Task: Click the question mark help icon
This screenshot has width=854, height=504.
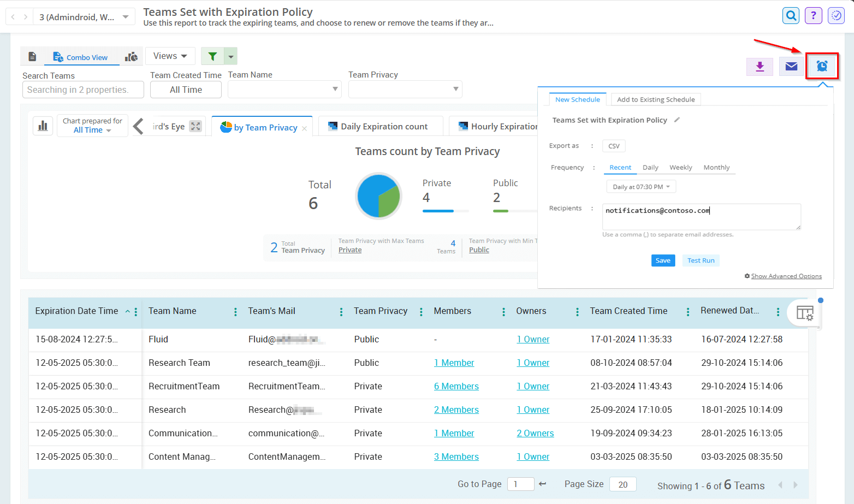Action: pyautogui.click(x=813, y=15)
